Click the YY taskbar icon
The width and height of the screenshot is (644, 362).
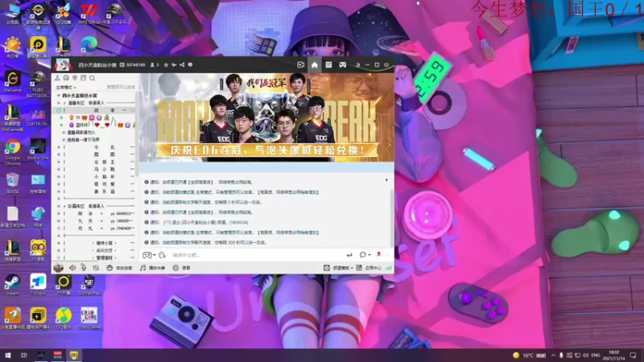point(74,355)
